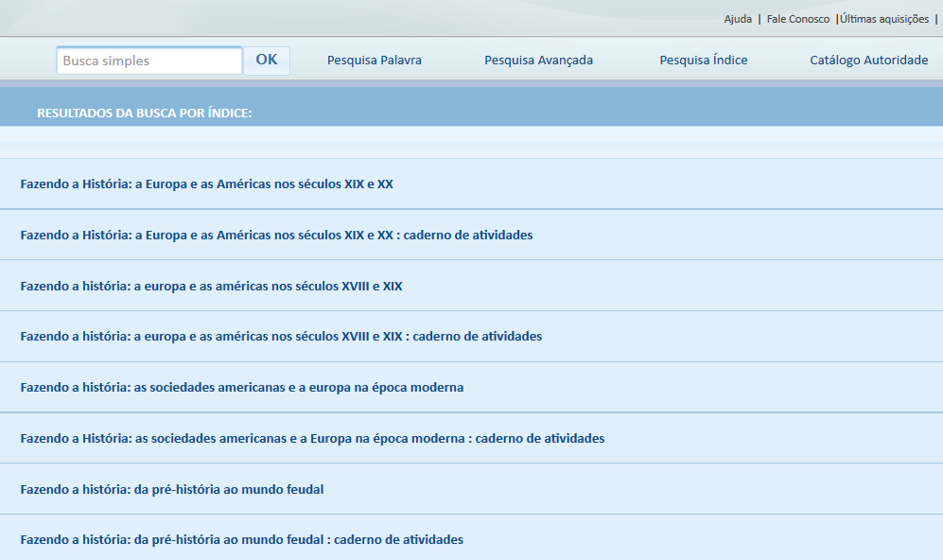This screenshot has width=943, height=560.
Task: Go to Pesquisa Avançada
Action: click(538, 61)
